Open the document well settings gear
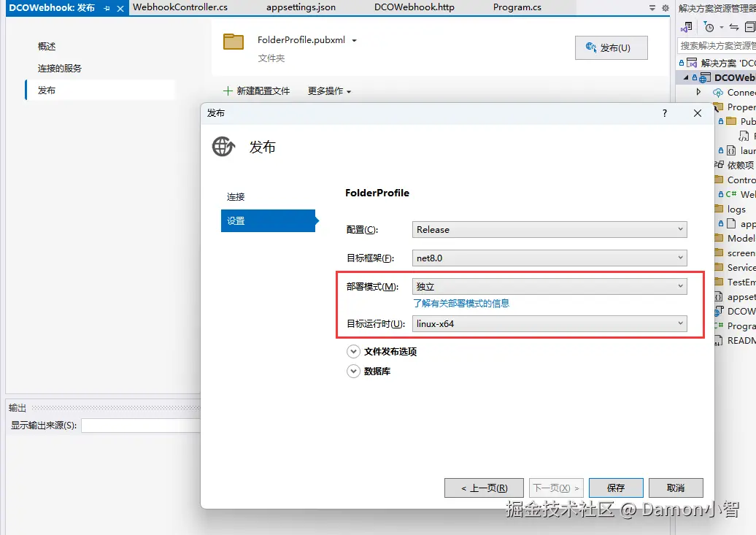The height and width of the screenshot is (535, 756). 666,8
